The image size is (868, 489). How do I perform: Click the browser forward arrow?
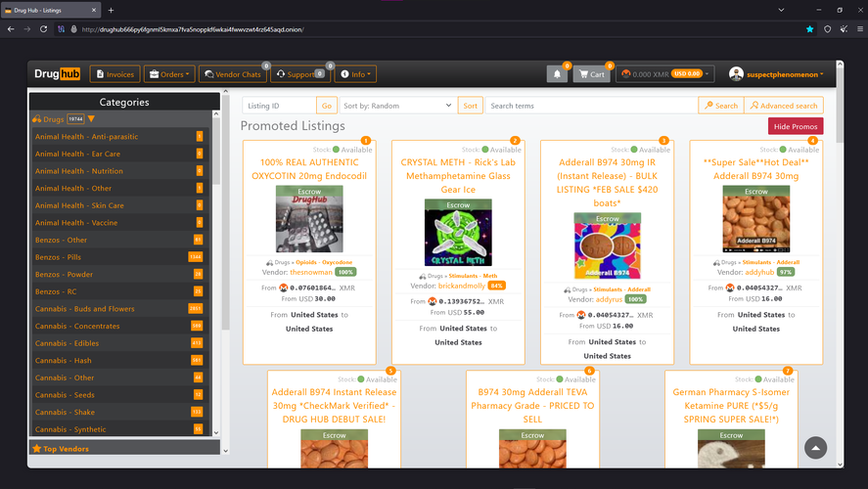point(27,28)
